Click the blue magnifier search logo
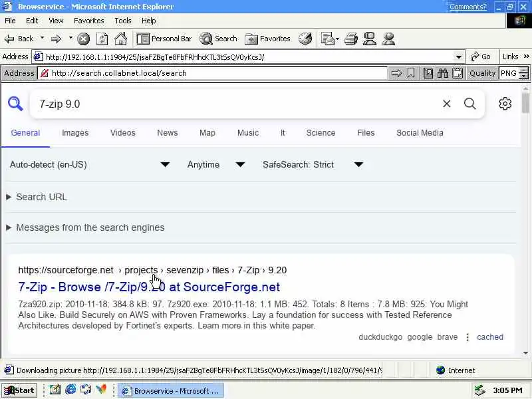532x399 pixels. (15, 104)
